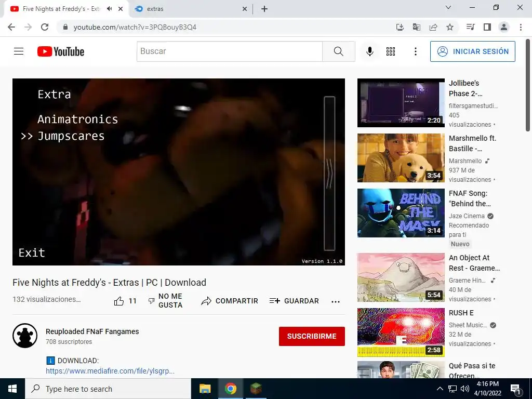Close the Five Nights at Freddy's tab
Screen dimensions: 532x399
coord(121,9)
